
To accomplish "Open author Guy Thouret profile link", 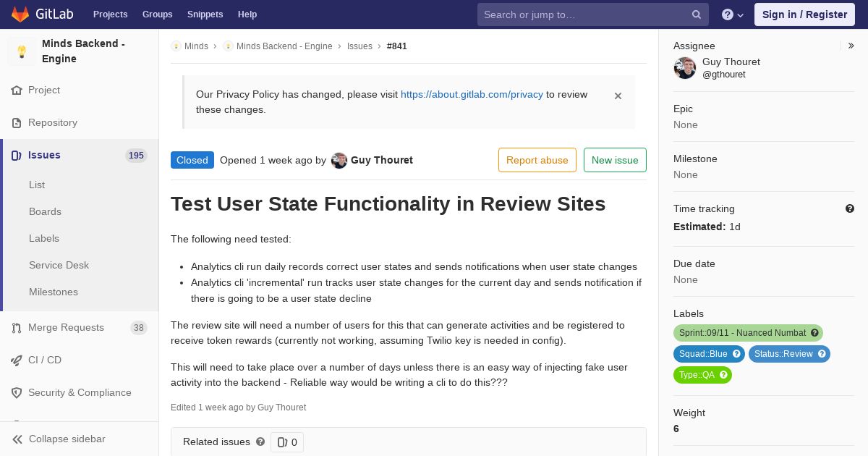I will click(382, 160).
